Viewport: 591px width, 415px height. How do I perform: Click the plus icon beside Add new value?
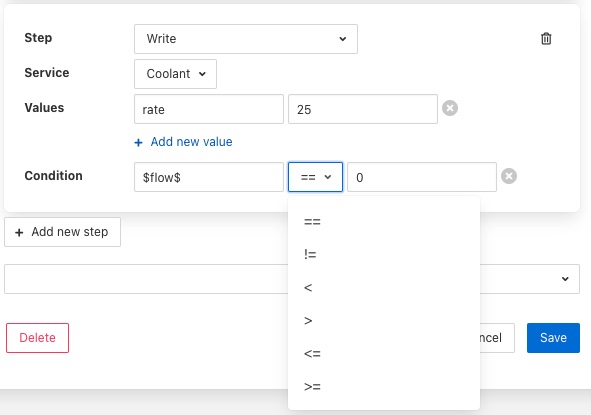click(x=138, y=142)
